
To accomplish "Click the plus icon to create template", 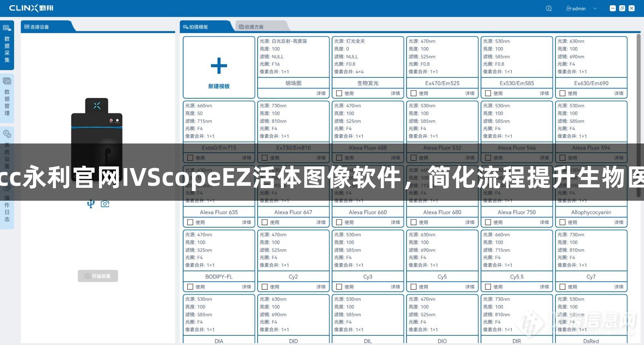I will click(219, 66).
